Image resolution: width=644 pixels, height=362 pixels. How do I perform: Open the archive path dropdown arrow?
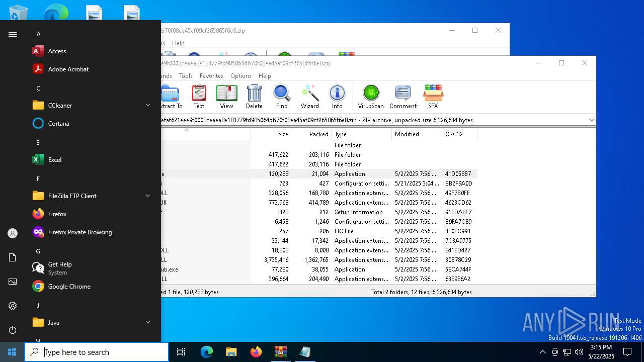point(591,120)
